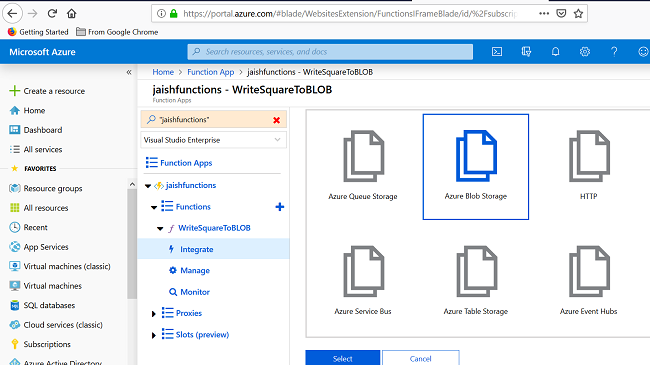
Task: Click the site info icon in address bar
Action: (x=161, y=14)
